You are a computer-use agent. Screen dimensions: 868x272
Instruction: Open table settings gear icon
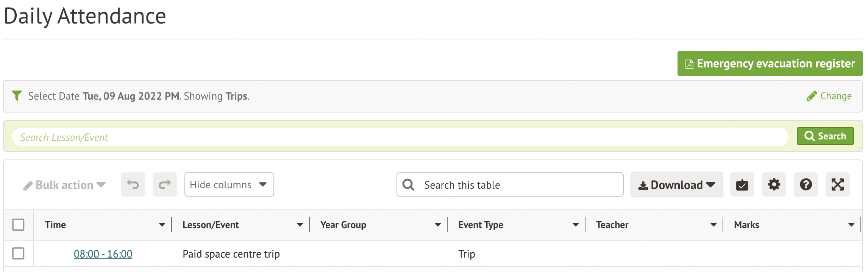(774, 185)
